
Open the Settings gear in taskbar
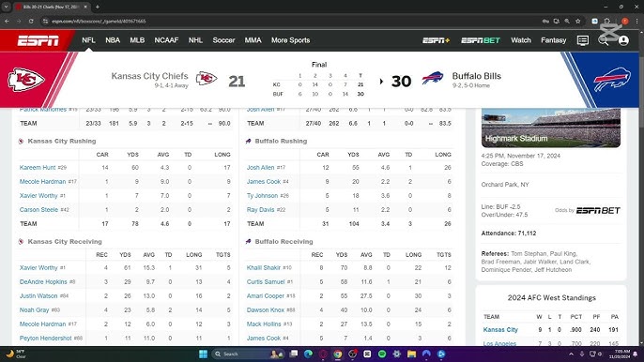coord(397,354)
